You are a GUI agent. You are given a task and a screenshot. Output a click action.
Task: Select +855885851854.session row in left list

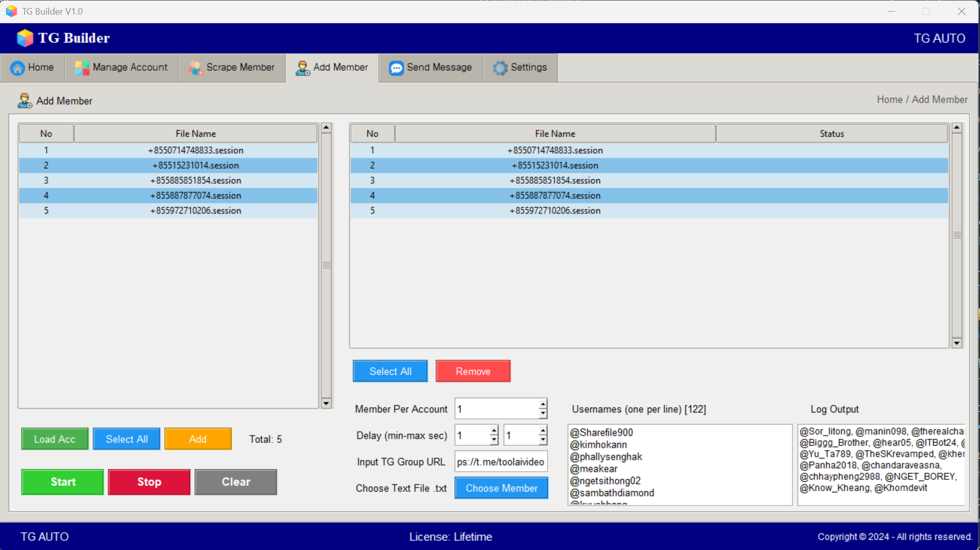click(195, 180)
